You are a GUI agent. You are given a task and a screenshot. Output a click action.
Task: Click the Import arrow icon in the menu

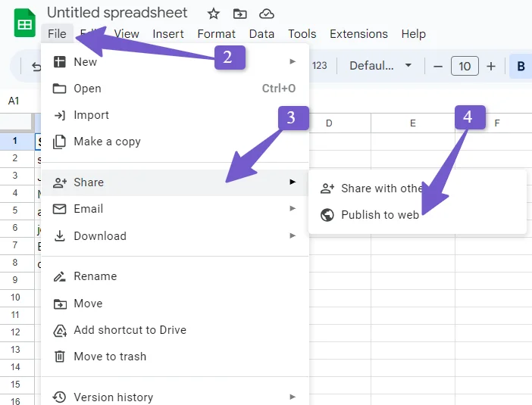point(59,115)
